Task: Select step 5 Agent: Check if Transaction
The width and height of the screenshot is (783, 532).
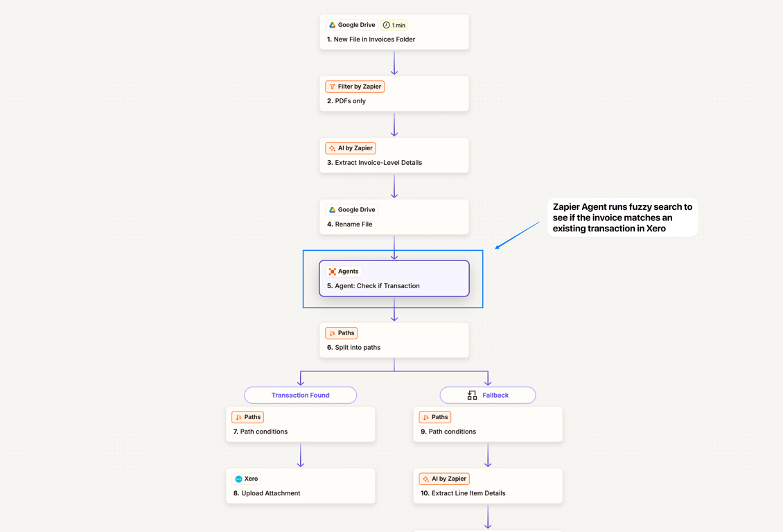Action: tap(394, 278)
